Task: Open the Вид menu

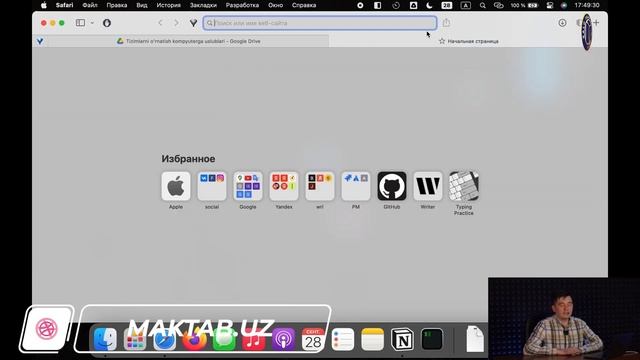Action: (x=142, y=5)
